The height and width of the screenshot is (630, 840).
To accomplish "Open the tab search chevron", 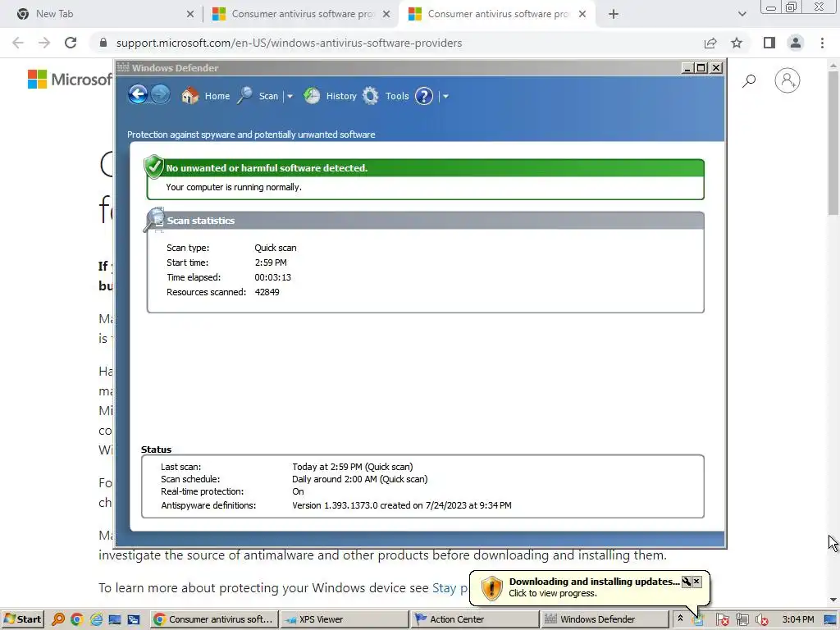I will (742, 14).
